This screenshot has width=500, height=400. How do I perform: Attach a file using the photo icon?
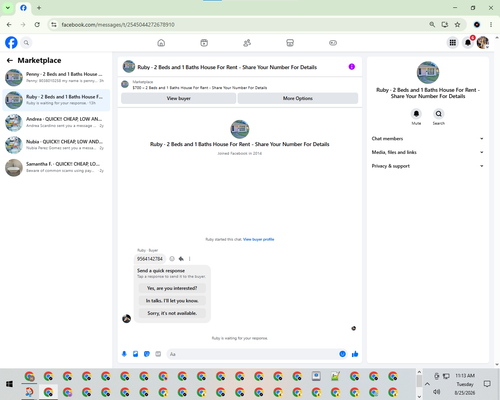pyautogui.click(x=136, y=354)
